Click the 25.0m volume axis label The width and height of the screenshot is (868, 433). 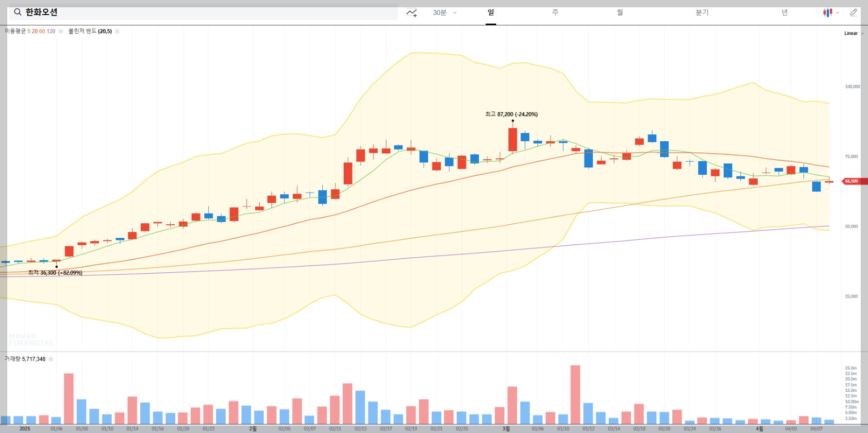point(851,368)
